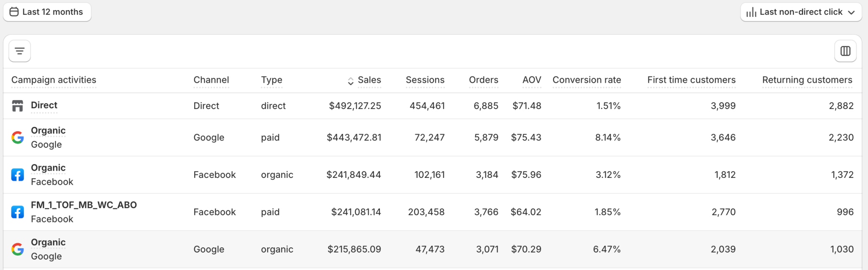Click the Returning customers column header
This screenshot has width=868, height=270.
pyautogui.click(x=807, y=80)
